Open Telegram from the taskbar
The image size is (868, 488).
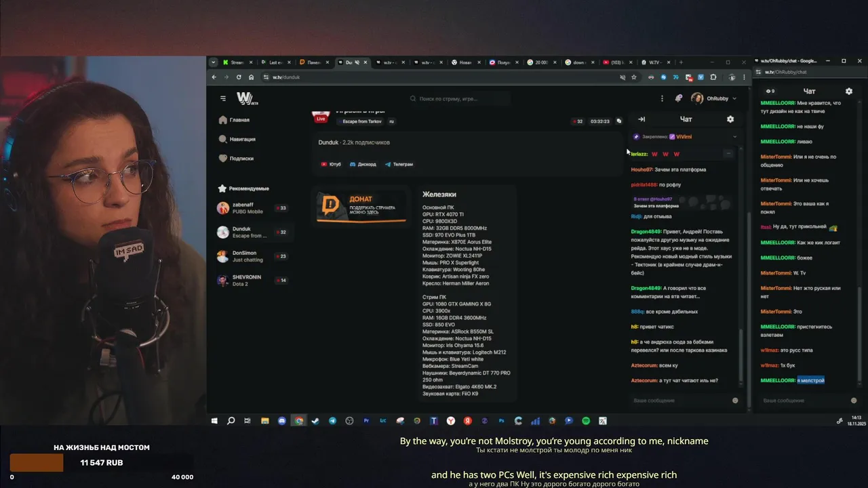[332, 421]
